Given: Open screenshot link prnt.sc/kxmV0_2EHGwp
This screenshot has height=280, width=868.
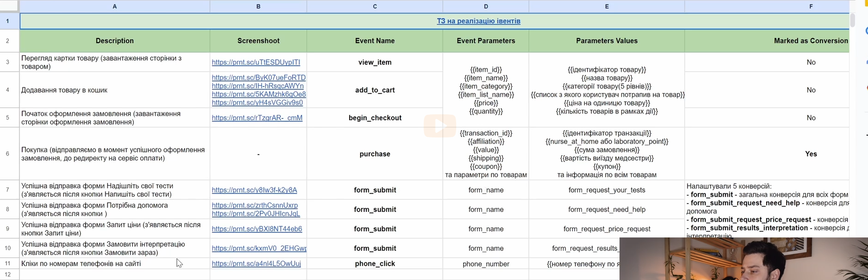Looking at the screenshot, I should (259, 249).
